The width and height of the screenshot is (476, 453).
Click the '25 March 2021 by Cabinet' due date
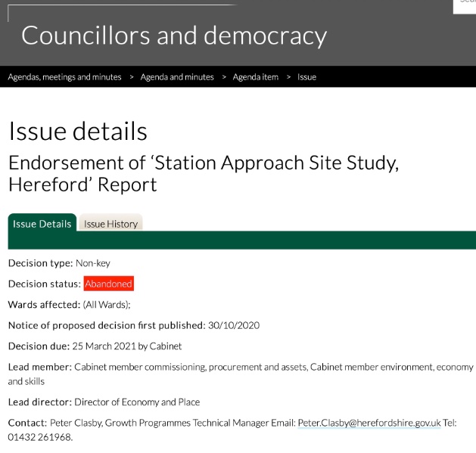(126, 346)
